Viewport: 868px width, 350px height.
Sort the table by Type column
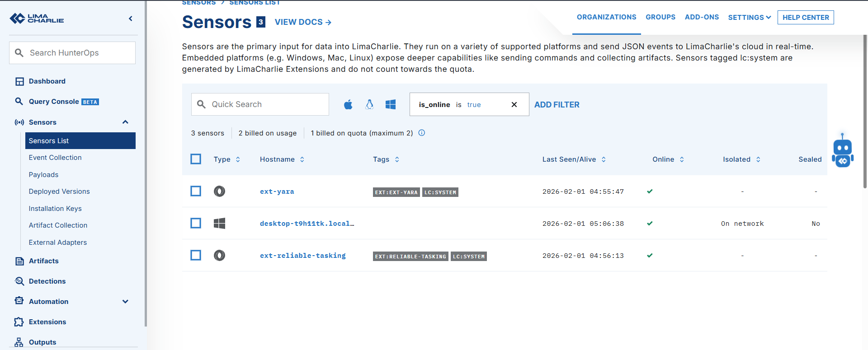pyautogui.click(x=226, y=159)
